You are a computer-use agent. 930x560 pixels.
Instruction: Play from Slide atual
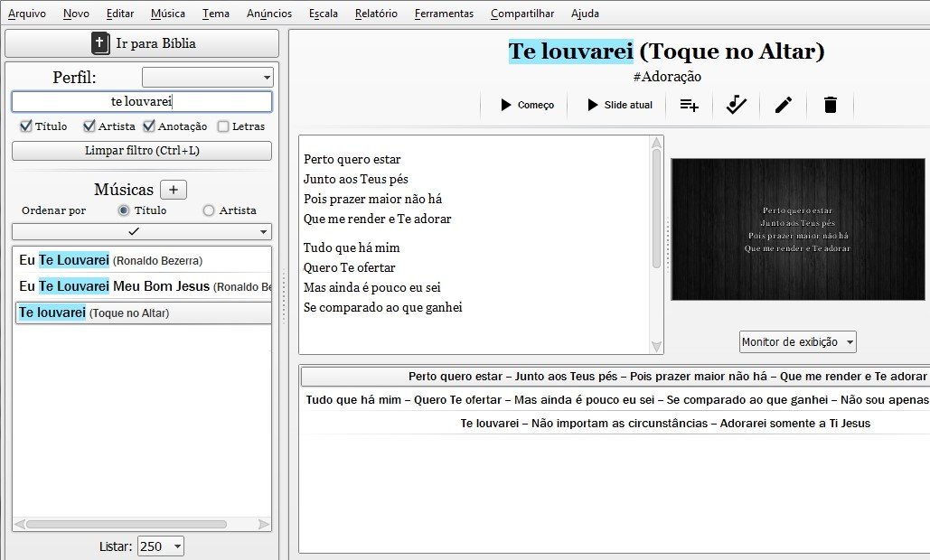(x=619, y=105)
